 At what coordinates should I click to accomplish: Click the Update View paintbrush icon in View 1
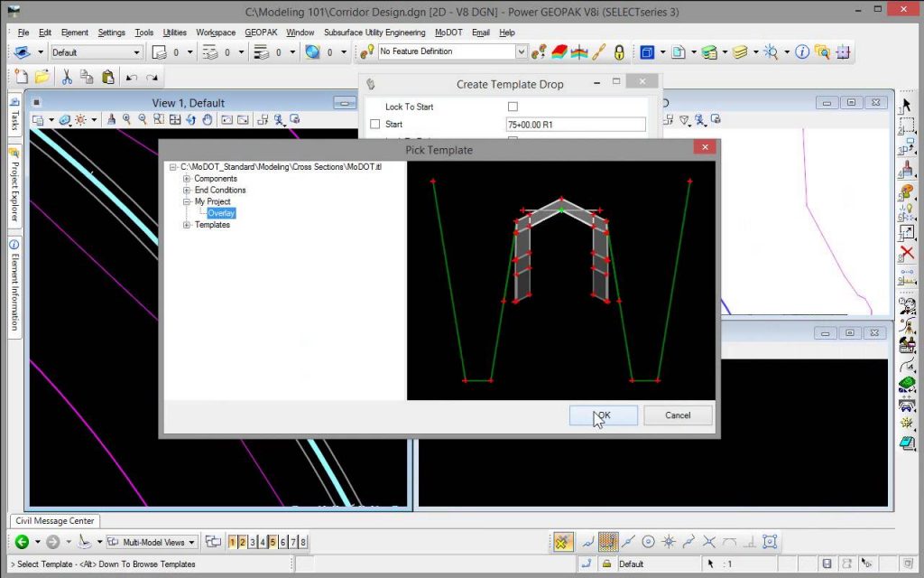111,120
